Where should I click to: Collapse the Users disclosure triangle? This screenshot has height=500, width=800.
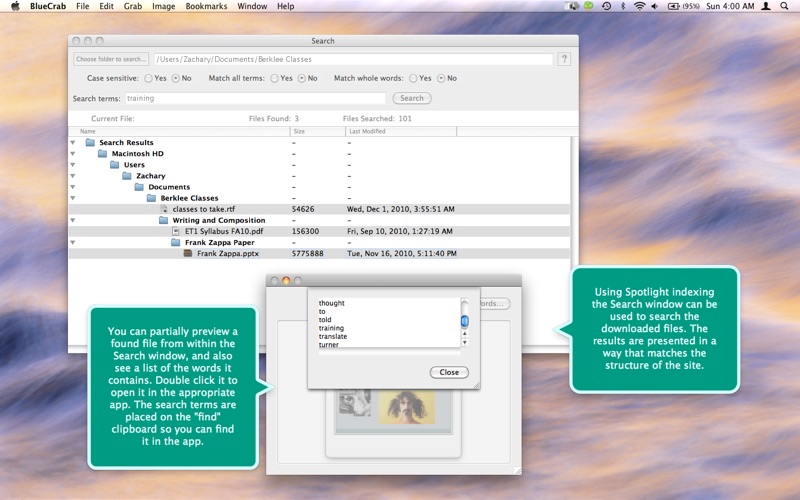(x=73, y=165)
